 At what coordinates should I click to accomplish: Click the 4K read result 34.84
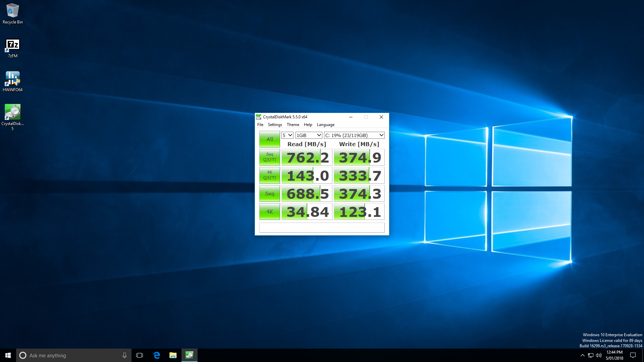[307, 212]
